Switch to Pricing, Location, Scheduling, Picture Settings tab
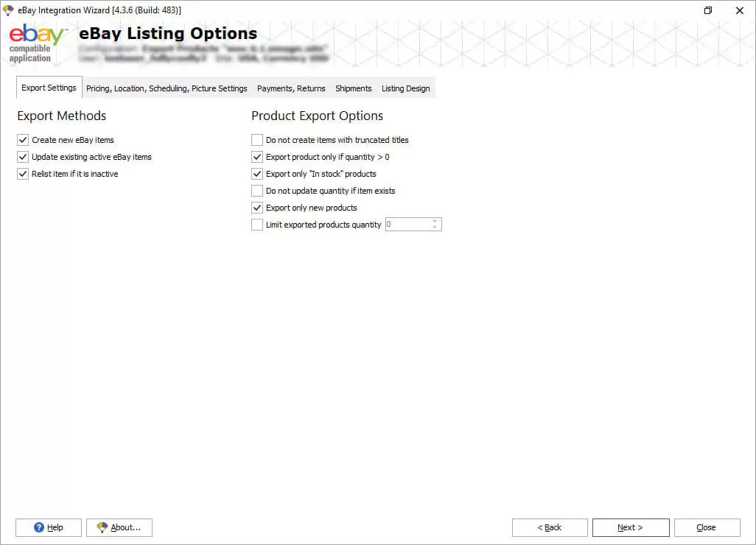Viewport: 756px width, 545px height. (x=167, y=88)
